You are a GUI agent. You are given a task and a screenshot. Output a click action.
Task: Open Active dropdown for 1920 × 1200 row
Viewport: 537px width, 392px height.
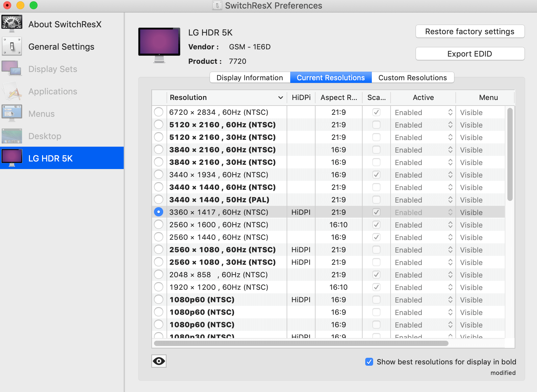[x=424, y=287]
